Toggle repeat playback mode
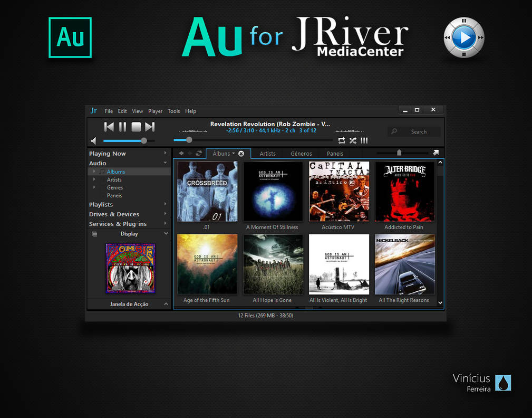Viewport: 532px width, 418px height. tap(341, 140)
